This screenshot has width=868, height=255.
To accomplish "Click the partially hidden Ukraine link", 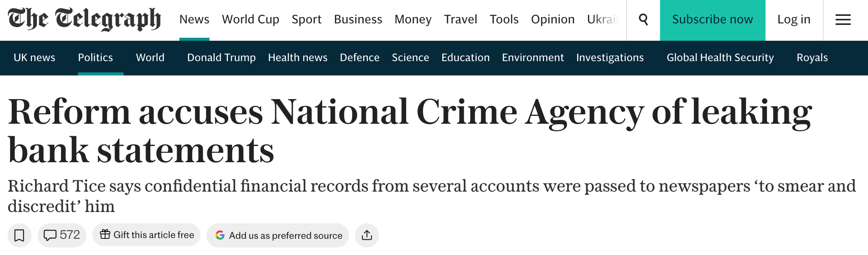I will point(603,19).
